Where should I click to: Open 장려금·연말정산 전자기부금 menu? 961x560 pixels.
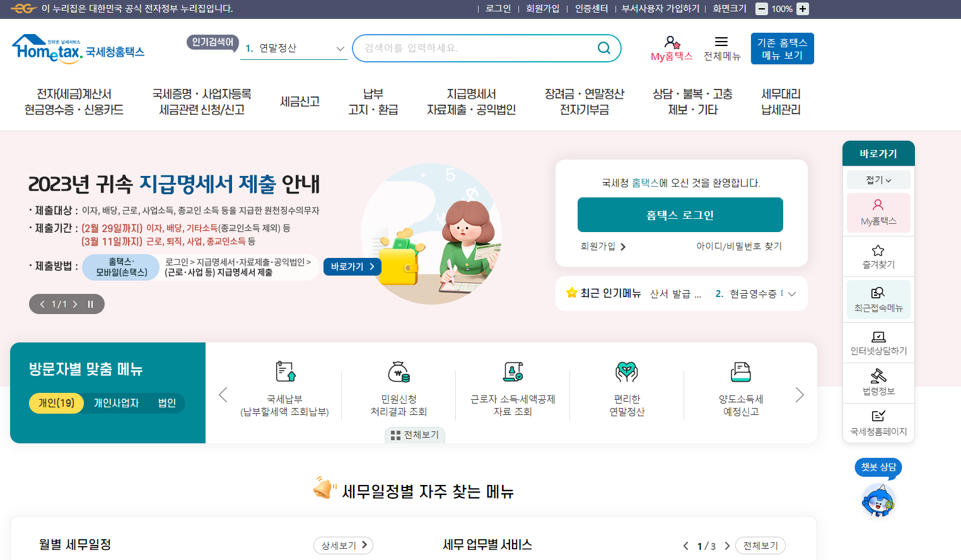click(x=585, y=102)
